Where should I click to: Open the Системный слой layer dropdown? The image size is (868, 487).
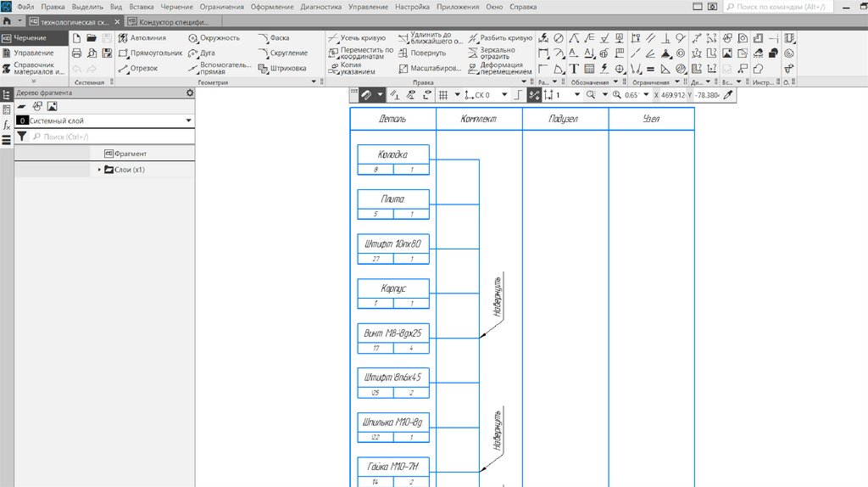coord(188,121)
